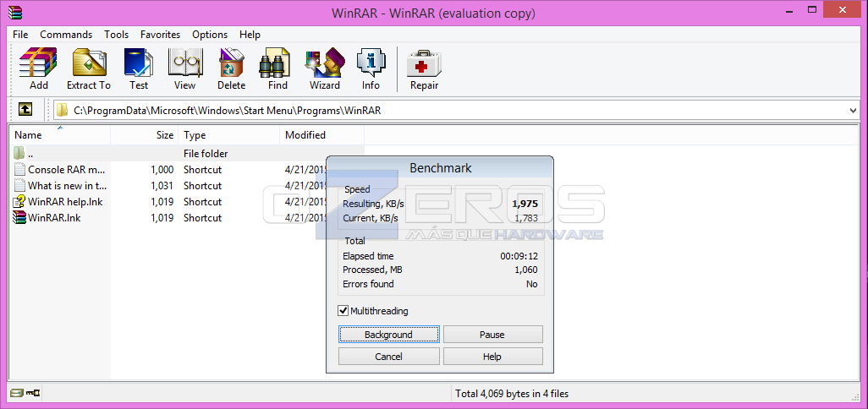Open the Help menu

click(250, 35)
